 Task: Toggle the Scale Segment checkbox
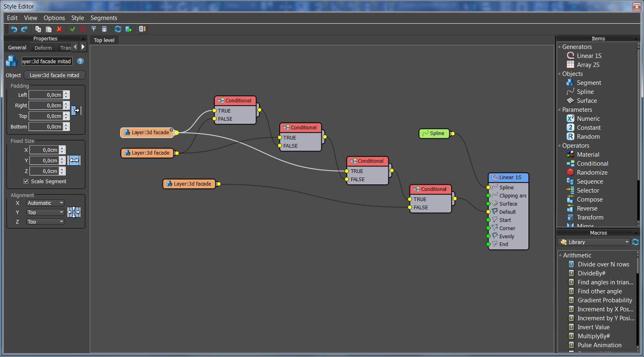tap(26, 181)
